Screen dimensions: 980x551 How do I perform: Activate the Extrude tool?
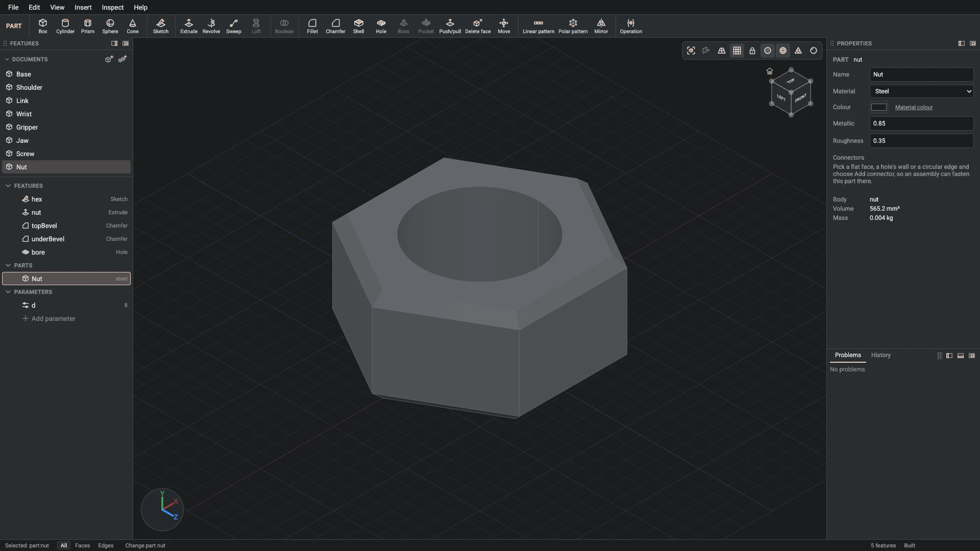[189, 26]
